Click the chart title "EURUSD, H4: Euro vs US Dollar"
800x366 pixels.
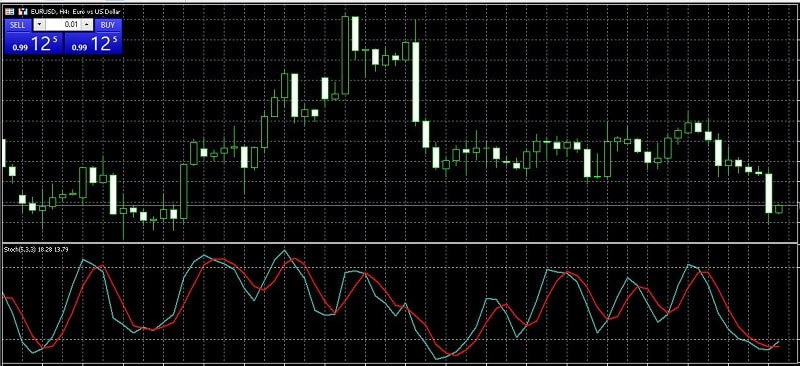[76, 11]
